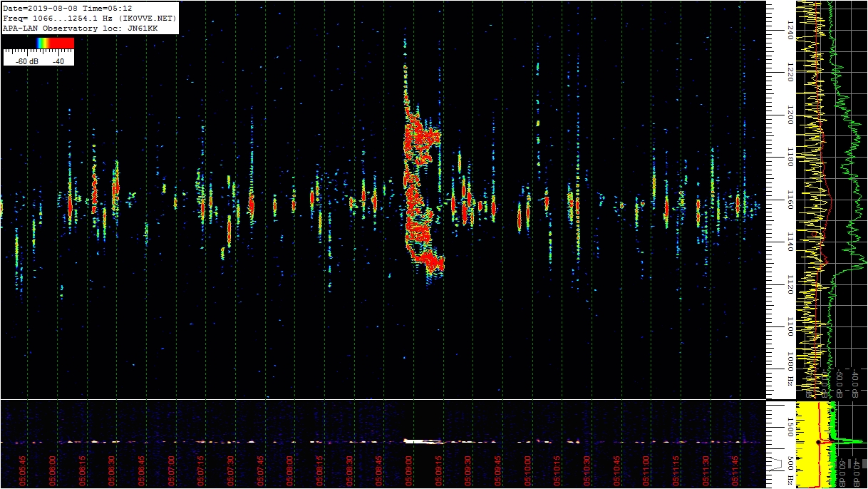Click the 1200 frequency scale label
This screenshot has height=489, width=868.
point(790,114)
